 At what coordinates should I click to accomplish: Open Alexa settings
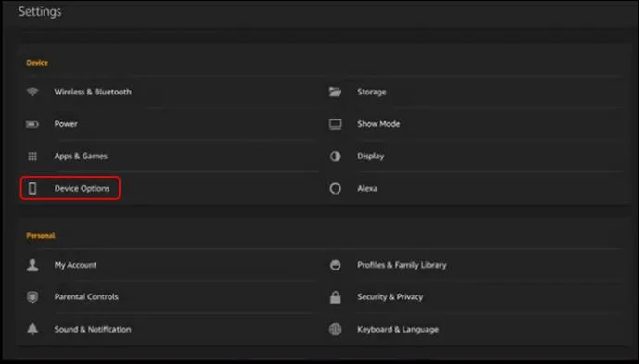(x=367, y=188)
